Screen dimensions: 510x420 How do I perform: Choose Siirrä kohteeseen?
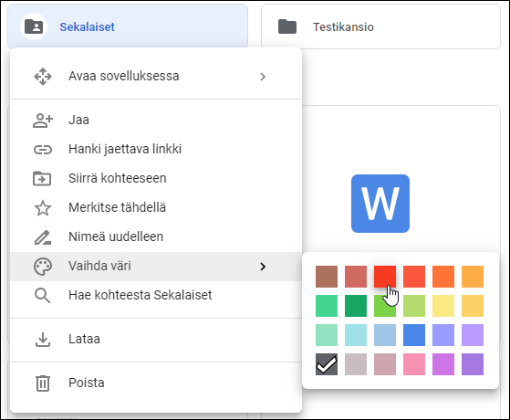tap(156, 178)
